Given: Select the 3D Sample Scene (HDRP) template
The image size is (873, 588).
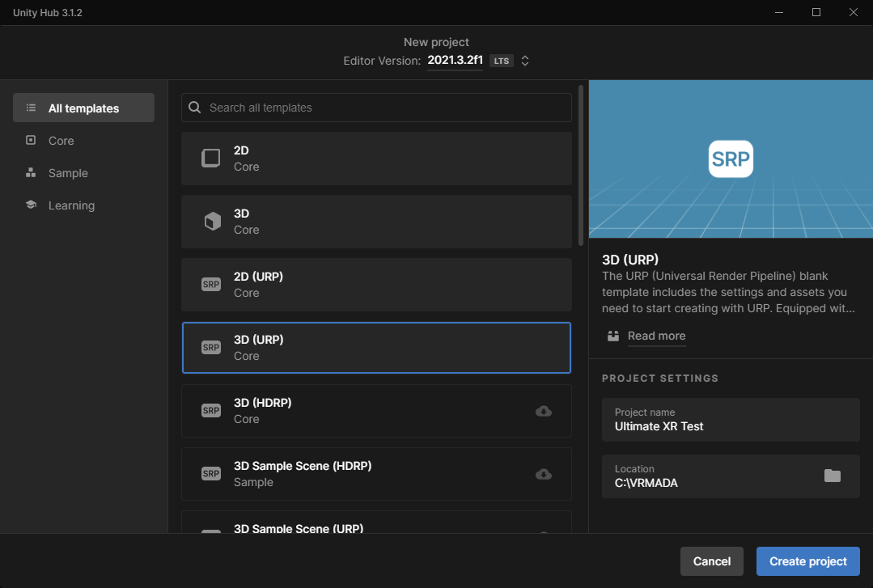Looking at the screenshot, I should (x=376, y=473).
